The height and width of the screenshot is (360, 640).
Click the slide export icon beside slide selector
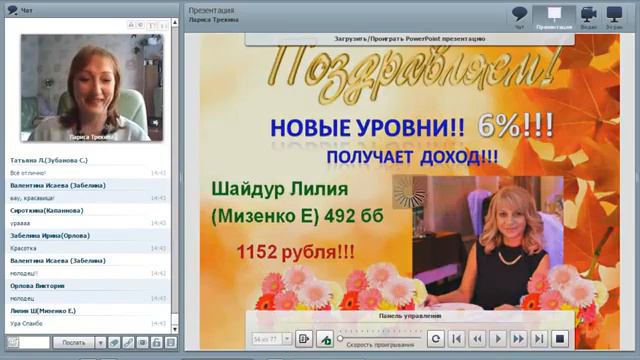point(304,339)
